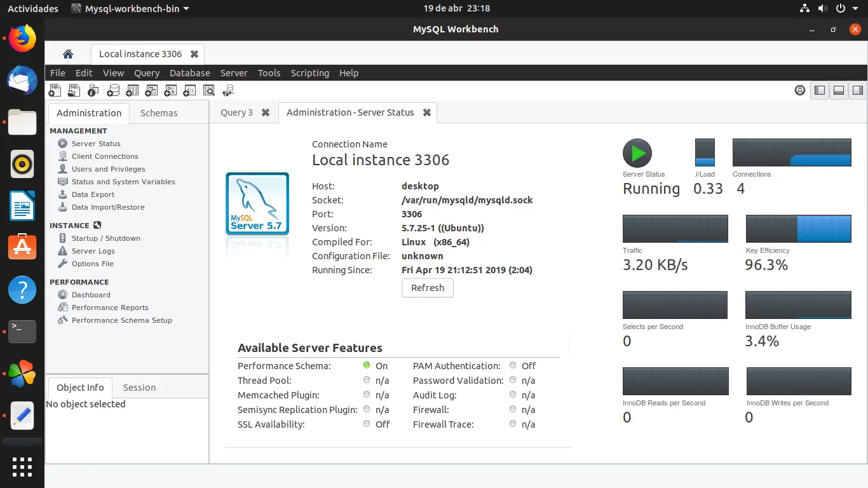Close the Query 3 tab
Viewport: 868px width, 488px height.
(266, 112)
